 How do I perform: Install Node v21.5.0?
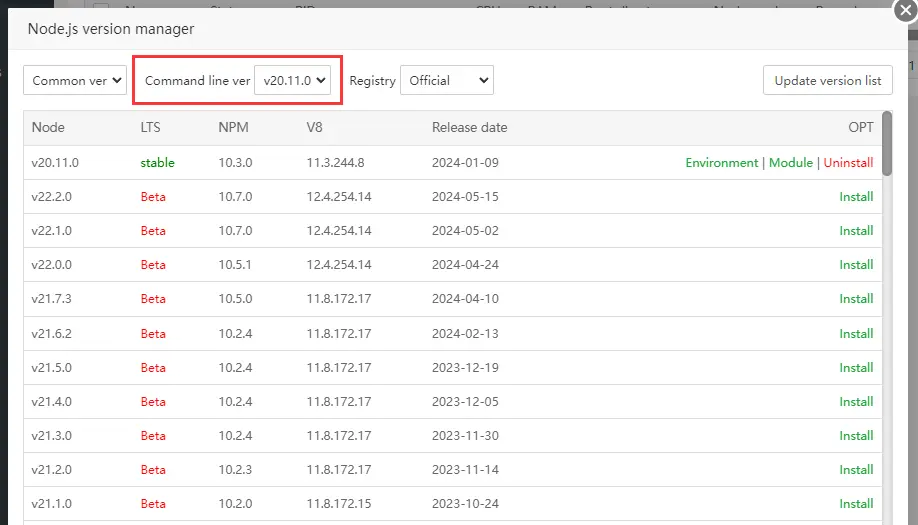pyautogui.click(x=856, y=367)
